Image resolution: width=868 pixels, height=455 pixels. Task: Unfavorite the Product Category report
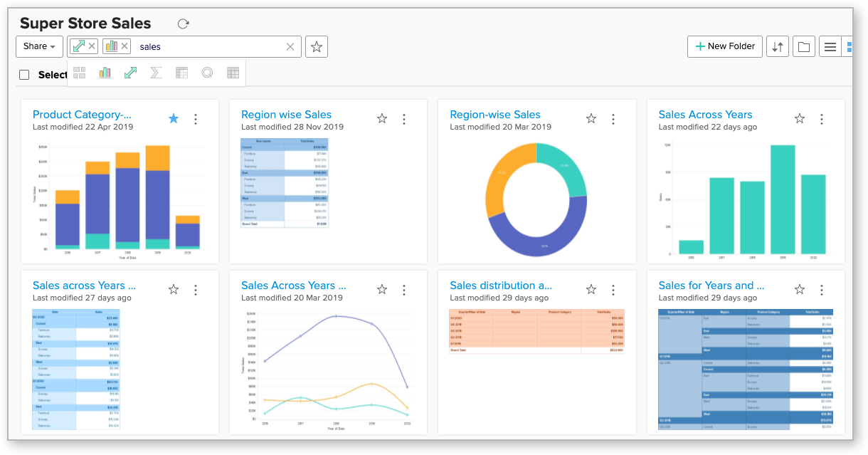tap(173, 119)
